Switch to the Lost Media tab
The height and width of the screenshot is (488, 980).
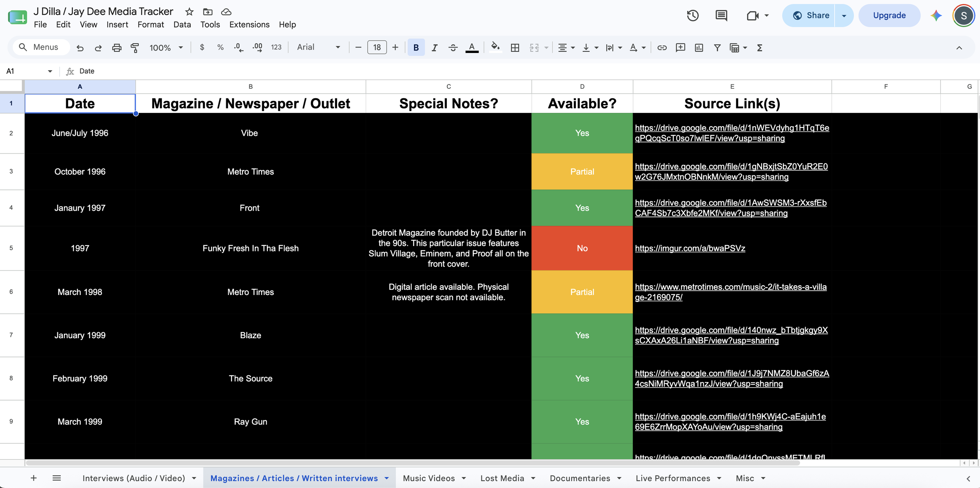coord(502,478)
